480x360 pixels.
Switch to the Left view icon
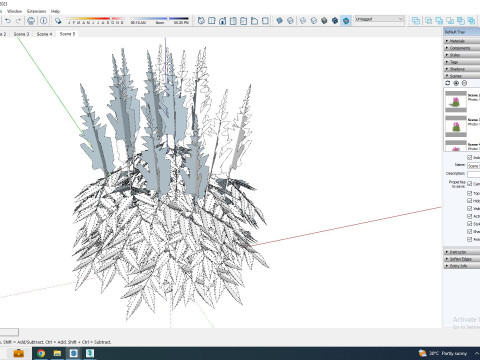tap(254, 21)
